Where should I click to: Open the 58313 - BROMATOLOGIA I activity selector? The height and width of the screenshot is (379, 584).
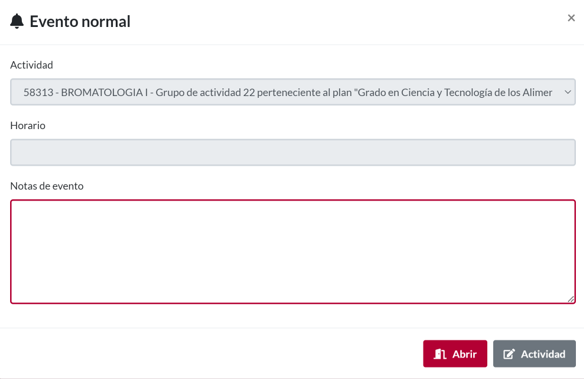[x=293, y=92]
